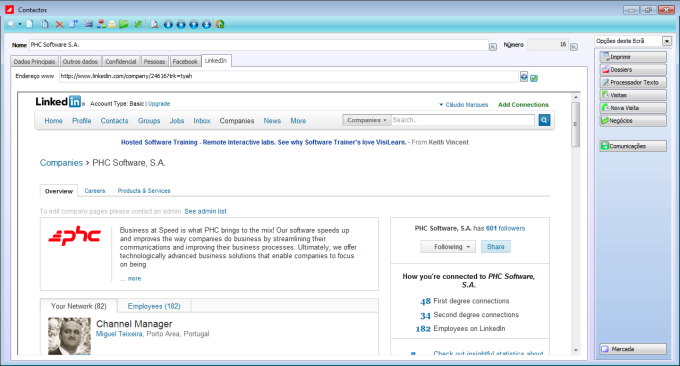680x366 pixels.
Task: Click the lookup icon beside the Número field
Action: click(x=574, y=46)
